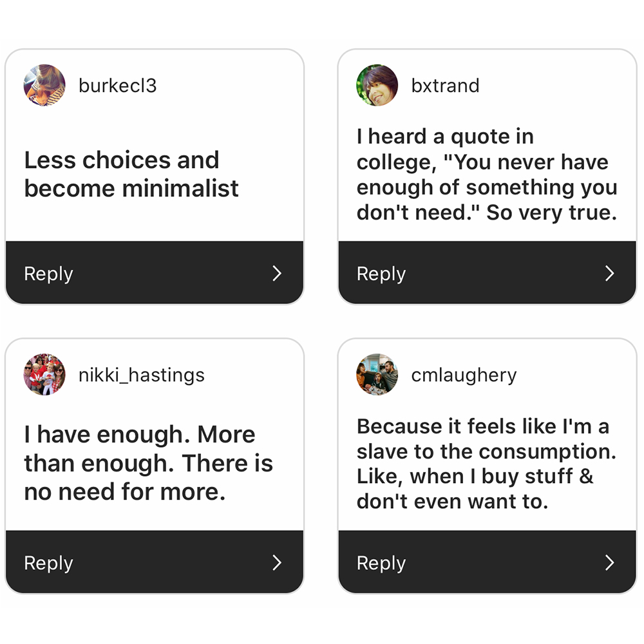
Task: Tap cmlaughery's profile photo
Action: pyautogui.click(x=377, y=374)
